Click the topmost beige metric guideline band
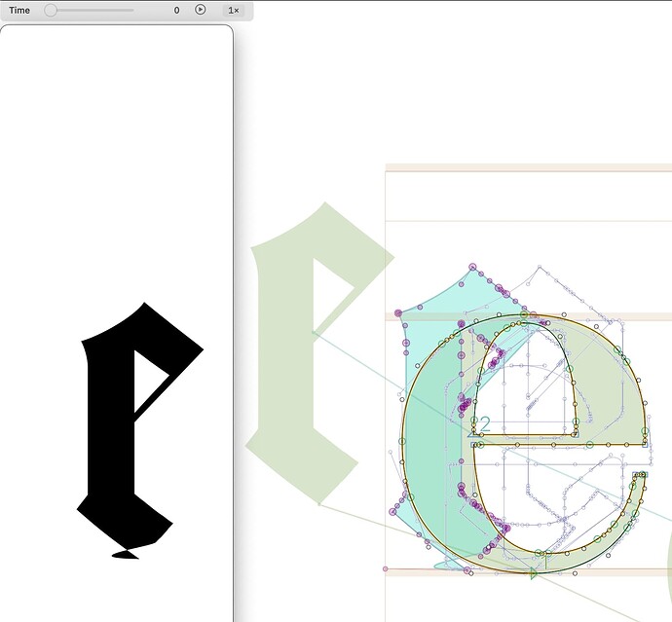672x622 pixels. click(529, 167)
